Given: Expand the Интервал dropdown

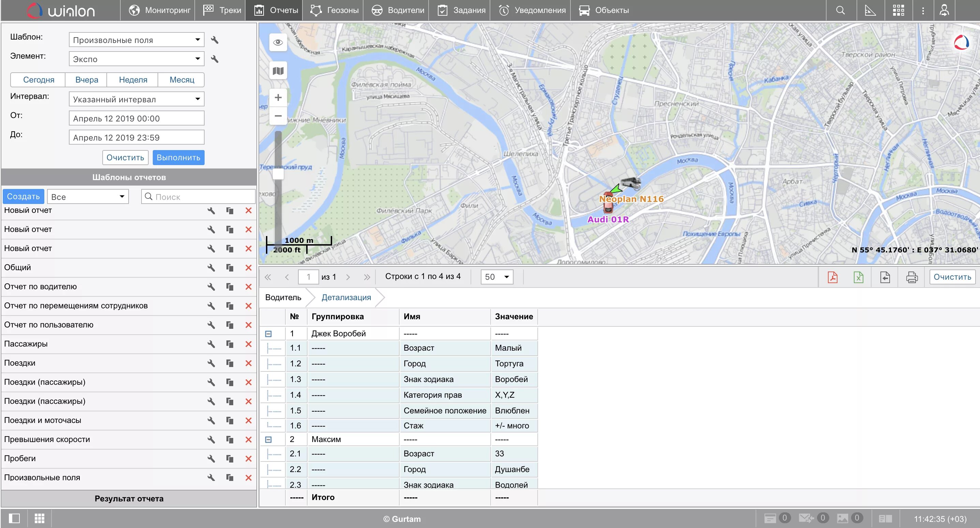Looking at the screenshot, I should pyautogui.click(x=136, y=99).
